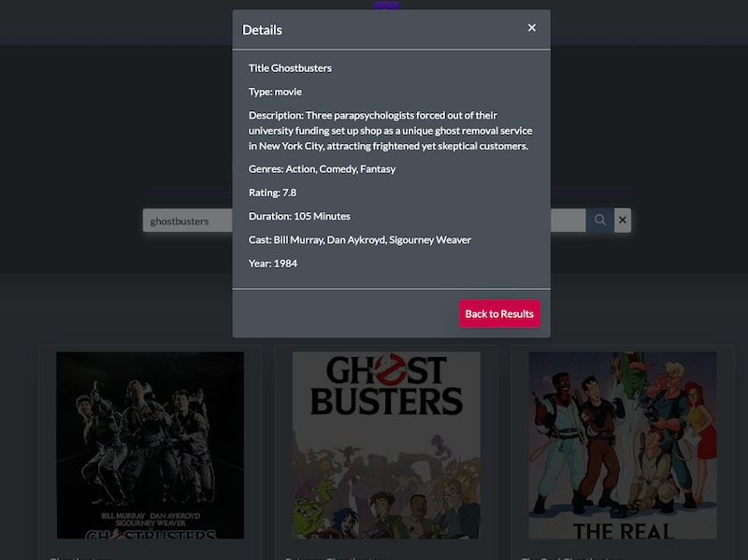
Task: Click the Genres: Action, Comedy, Fantasy line
Action: click(x=322, y=169)
